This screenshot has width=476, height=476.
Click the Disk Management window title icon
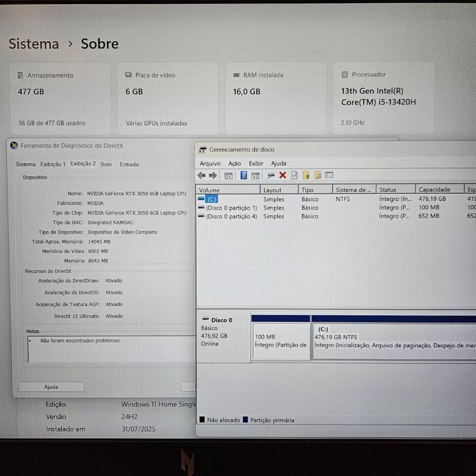[x=202, y=149]
